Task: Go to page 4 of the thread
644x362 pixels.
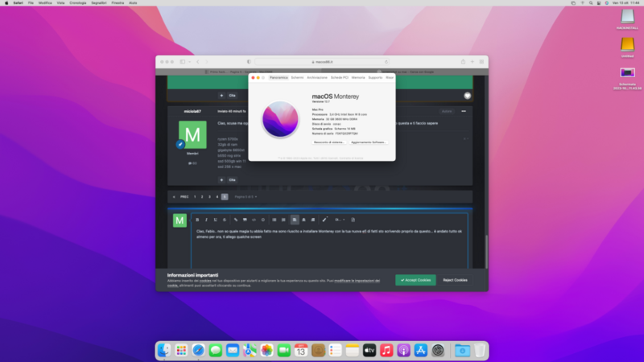Action: (x=217, y=196)
